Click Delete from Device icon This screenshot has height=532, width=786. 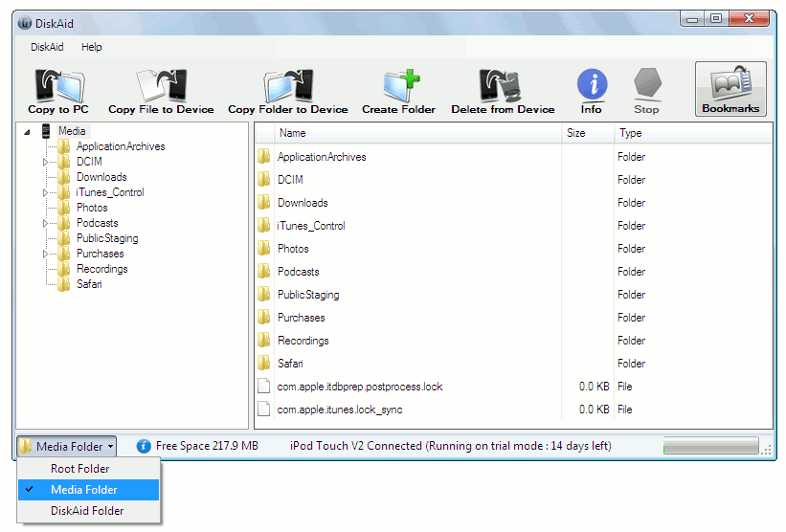502,86
